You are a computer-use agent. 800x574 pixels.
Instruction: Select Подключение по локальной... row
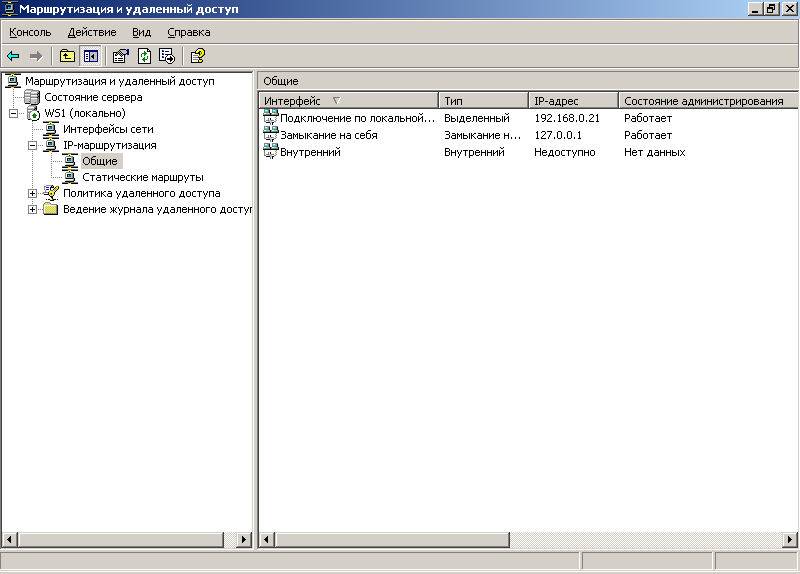pyautogui.click(x=357, y=118)
